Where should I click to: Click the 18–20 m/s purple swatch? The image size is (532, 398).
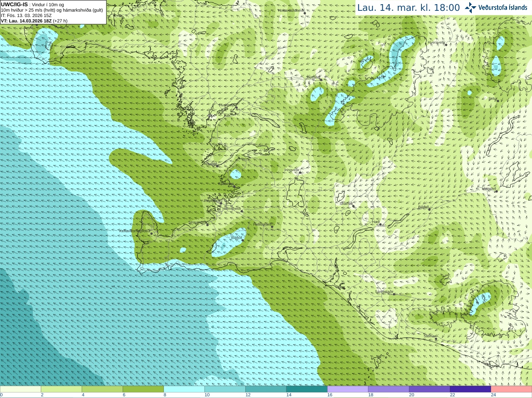(x=389, y=389)
